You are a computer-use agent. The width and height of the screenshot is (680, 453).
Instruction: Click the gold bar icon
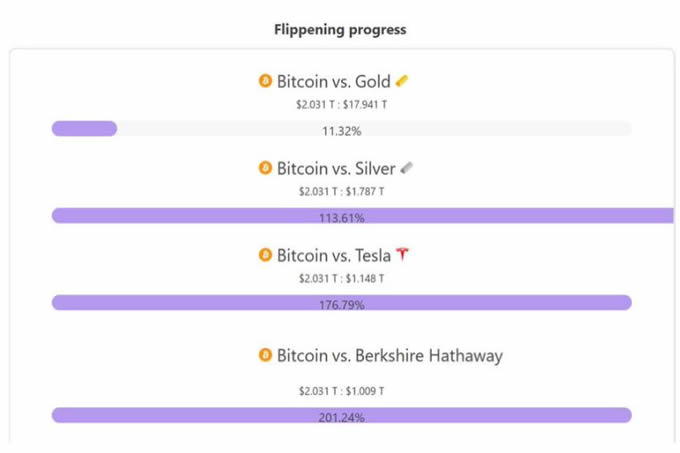[x=402, y=81]
